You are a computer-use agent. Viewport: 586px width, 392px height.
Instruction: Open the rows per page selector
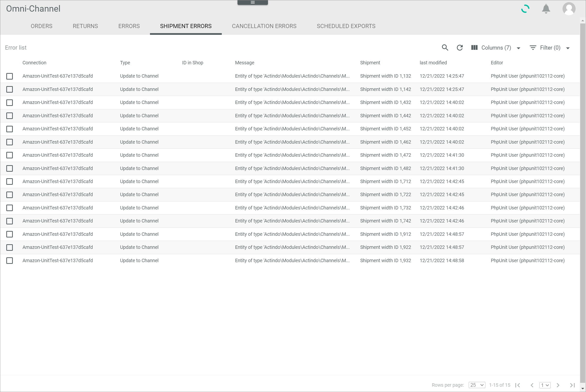click(477, 385)
